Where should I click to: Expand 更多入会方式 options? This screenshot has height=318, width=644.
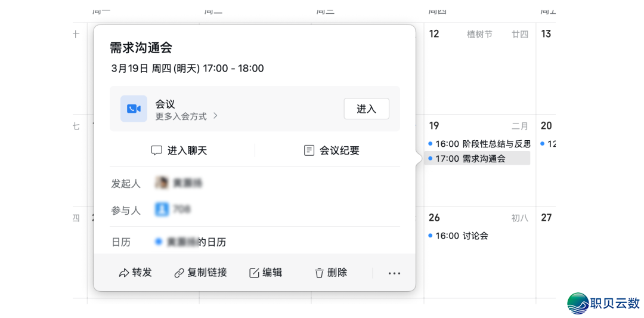click(186, 116)
